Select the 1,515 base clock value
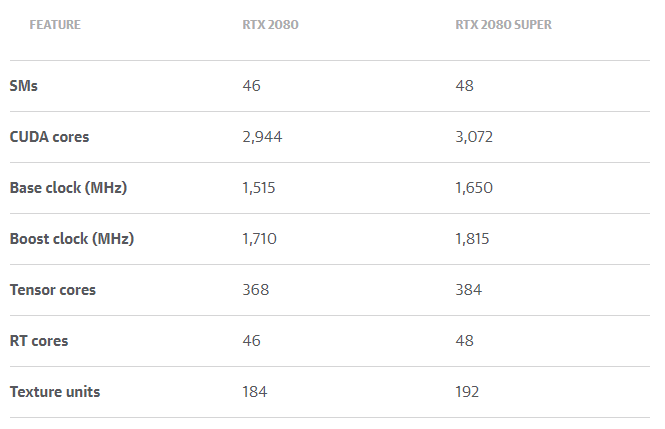665x429 pixels. coord(259,188)
